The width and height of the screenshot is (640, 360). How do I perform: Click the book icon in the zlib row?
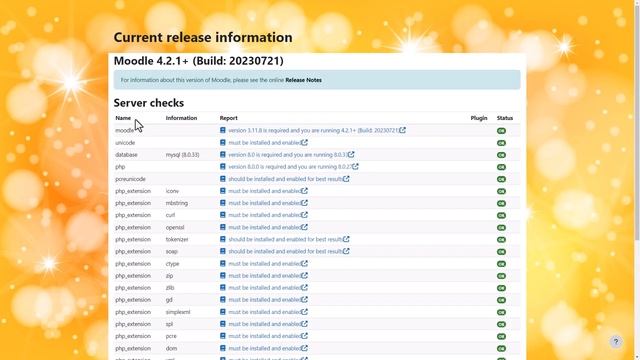[x=222, y=287]
